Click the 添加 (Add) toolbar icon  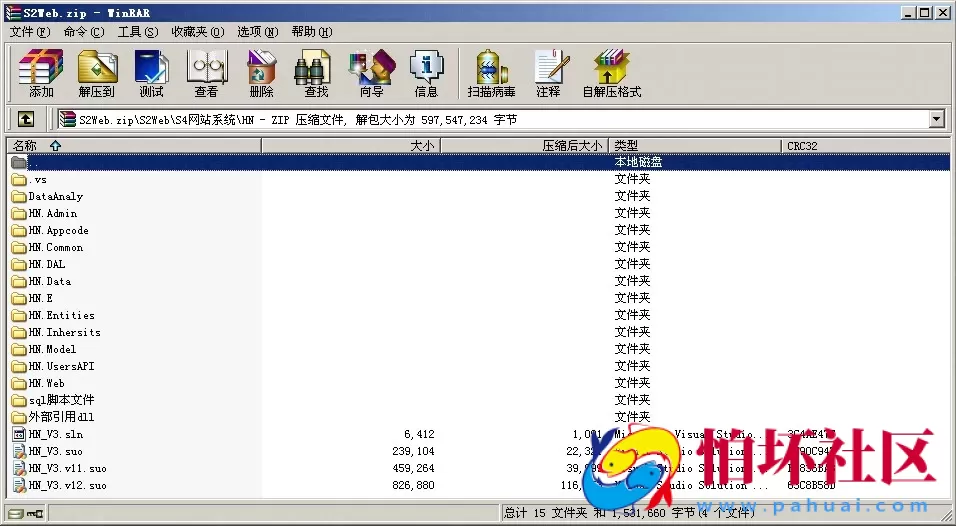pos(41,73)
